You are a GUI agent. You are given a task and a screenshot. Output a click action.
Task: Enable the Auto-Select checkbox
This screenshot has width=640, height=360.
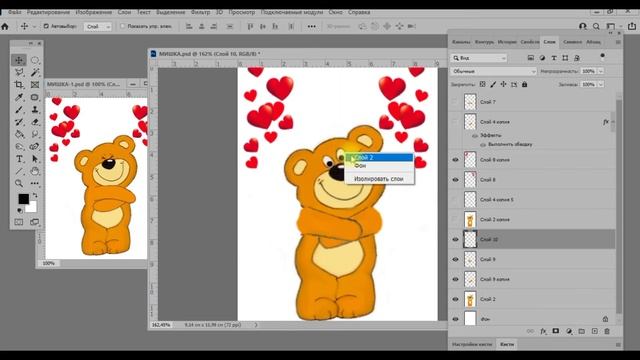point(46,26)
